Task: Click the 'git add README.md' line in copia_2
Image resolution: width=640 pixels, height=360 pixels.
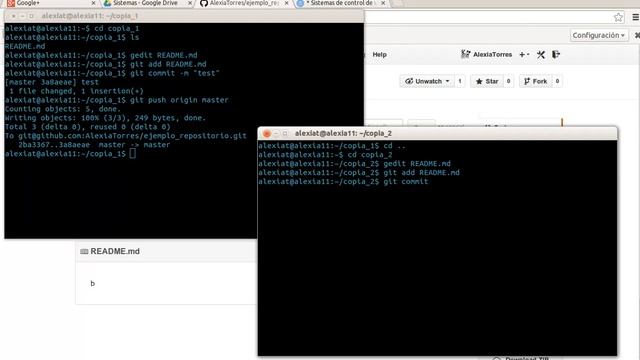Action: [x=359, y=173]
